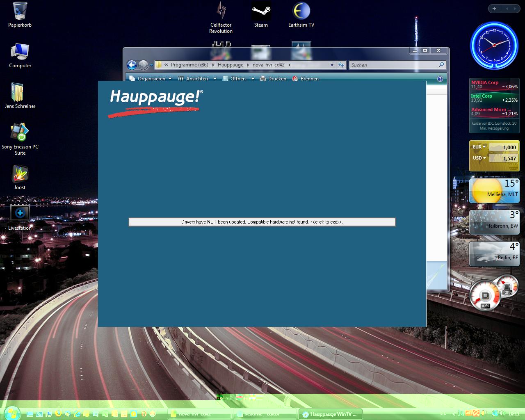This screenshot has width=525, height=420.
Task: Launch the Livestation desktop icon
Action: pyautogui.click(x=20, y=218)
